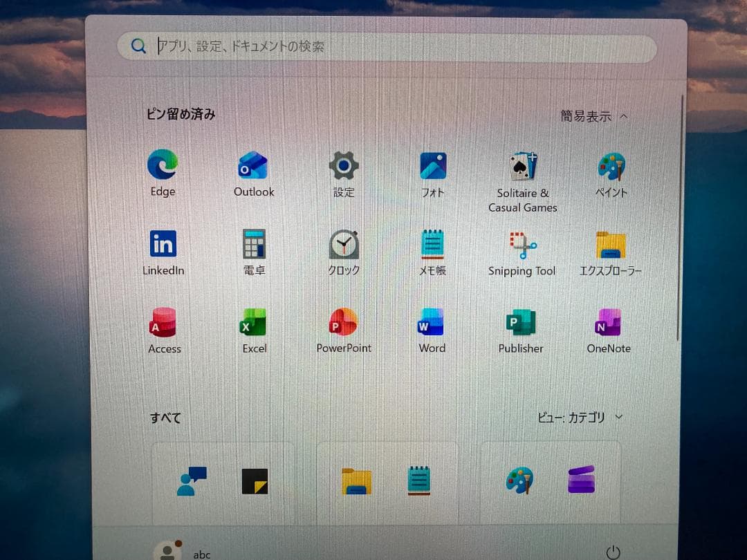Screen dimensions: 747x560
Task: Launch the 電卓 (Calculator) app
Action: click(x=254, y=253)
